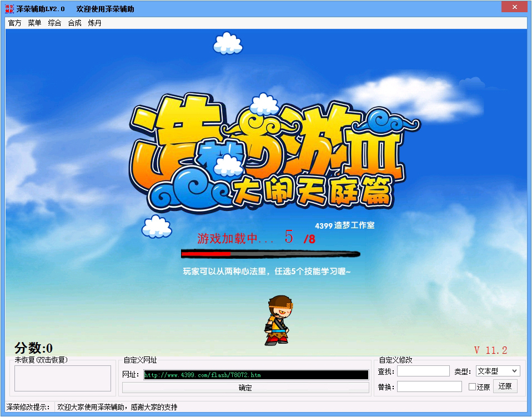Open the 炼丹 menu
Screen dimensions: 532x417
(x=94, y=23)
